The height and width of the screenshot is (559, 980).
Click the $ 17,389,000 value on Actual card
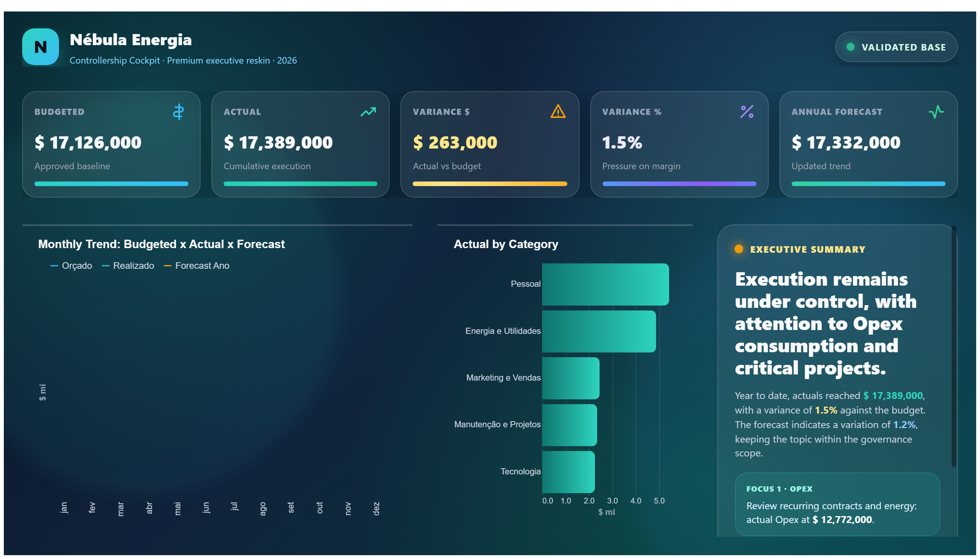[x=278, y=142]
